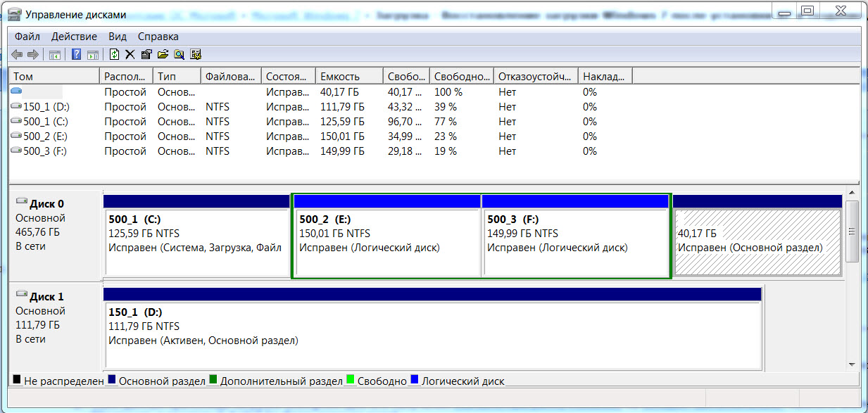Open Help with the blue question icon
Image resolution: width=868 pixels, height=413 pixels.
(76, 54)
